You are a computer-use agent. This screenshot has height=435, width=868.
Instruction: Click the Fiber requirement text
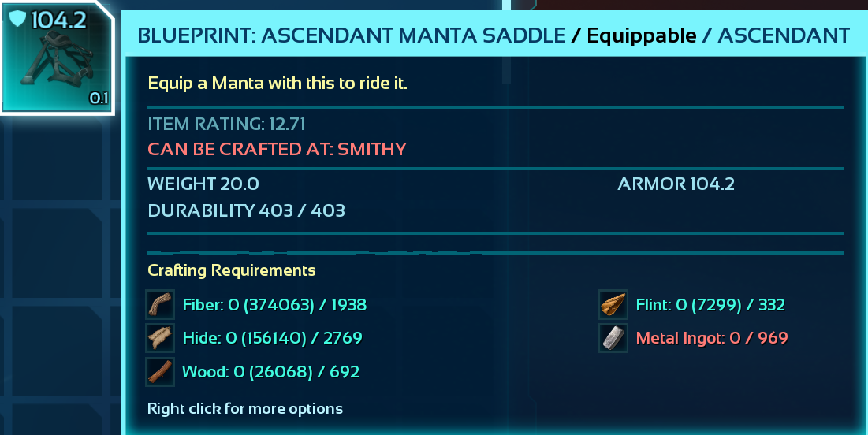pos(274,305)
